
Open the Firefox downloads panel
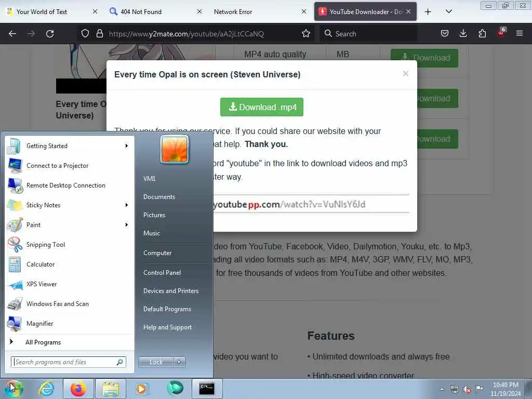click(x=463, y=34)
